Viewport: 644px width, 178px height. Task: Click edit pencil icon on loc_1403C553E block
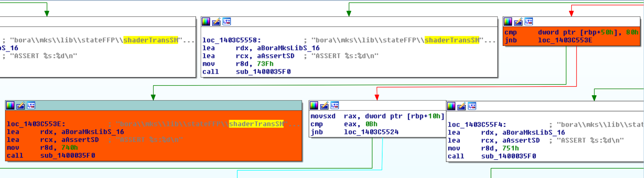tap(21, 105)
